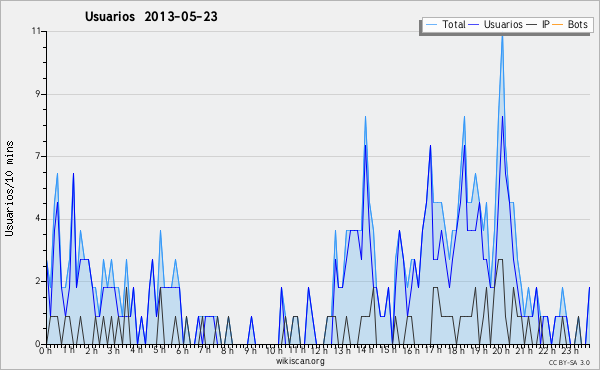Click the 'Usuarios' legend entry
The width and height of the screenshot is (600, 370).
pyautogui.click(x=495, y=24)
